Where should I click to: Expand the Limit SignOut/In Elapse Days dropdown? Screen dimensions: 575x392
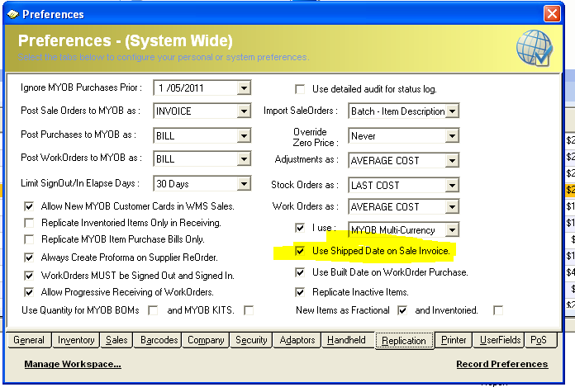(x=244, y=184)
